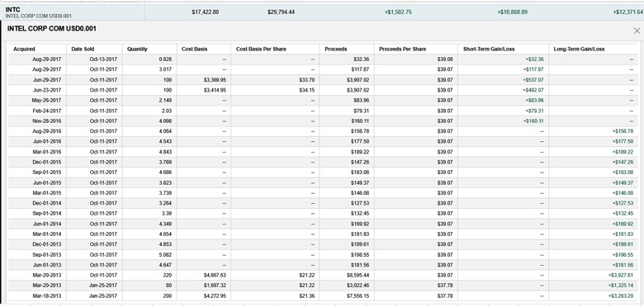The width and height of the screenshot is (644, 307).
Task: Click acquired date Jun-29-2017
Action: (x=46, y=80)
